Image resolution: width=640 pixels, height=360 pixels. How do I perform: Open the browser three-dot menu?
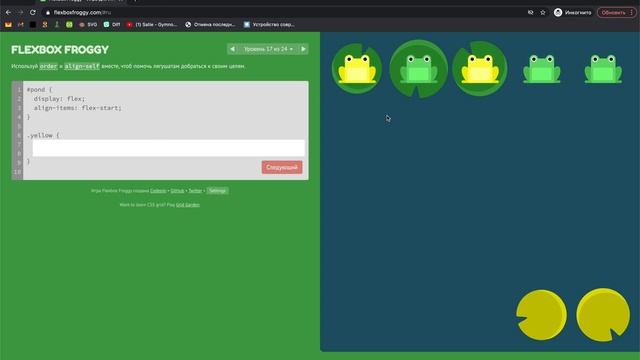631,13
